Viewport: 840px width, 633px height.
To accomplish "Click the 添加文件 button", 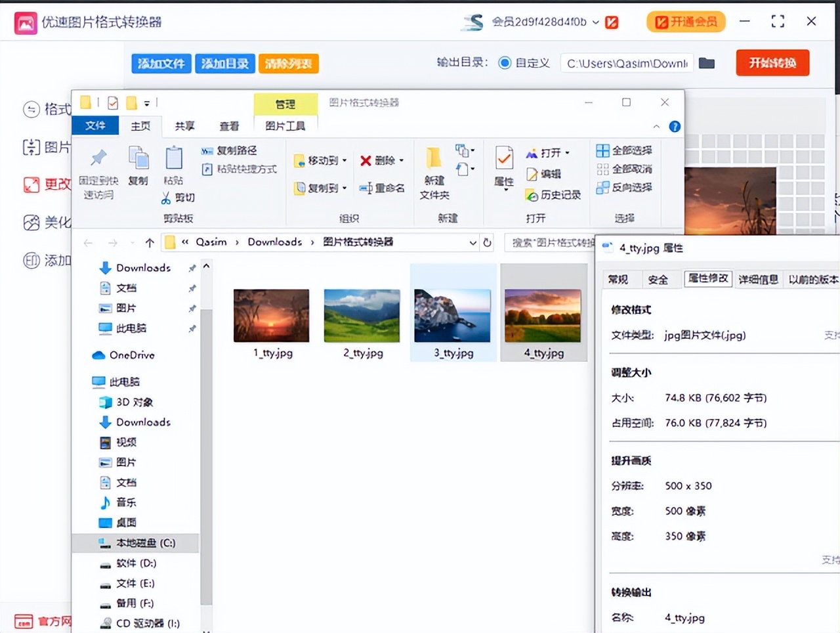I will 161,64.
